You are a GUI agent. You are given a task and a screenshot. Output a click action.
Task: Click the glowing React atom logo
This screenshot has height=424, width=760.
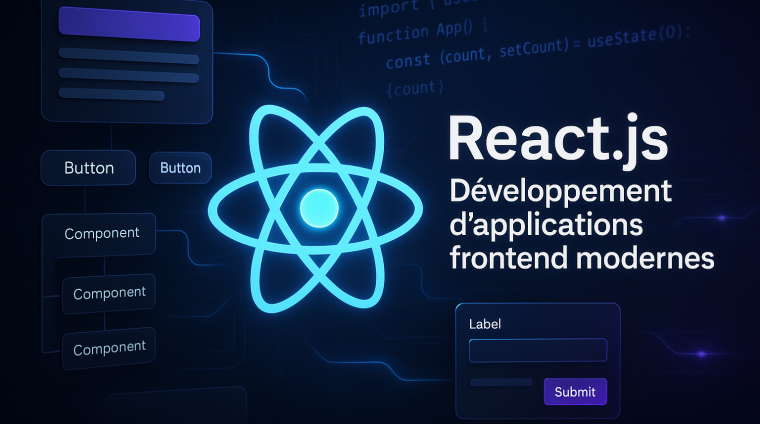pos(316,209)
